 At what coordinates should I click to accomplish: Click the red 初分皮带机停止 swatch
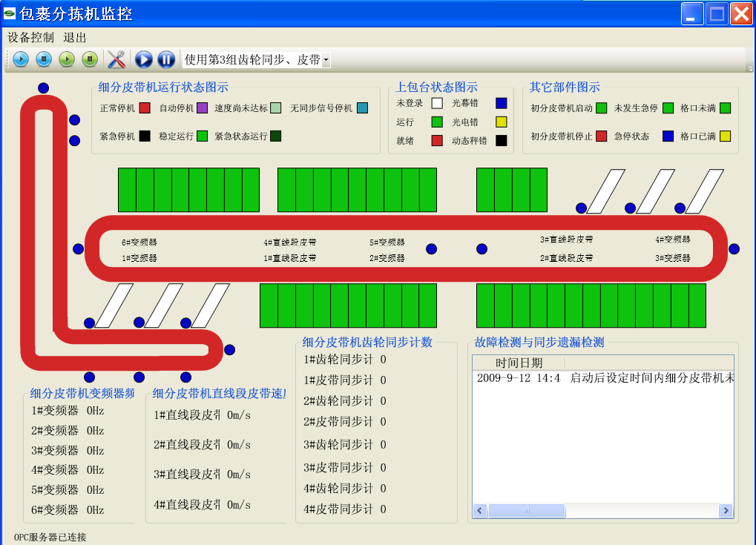tap(601, 136)
